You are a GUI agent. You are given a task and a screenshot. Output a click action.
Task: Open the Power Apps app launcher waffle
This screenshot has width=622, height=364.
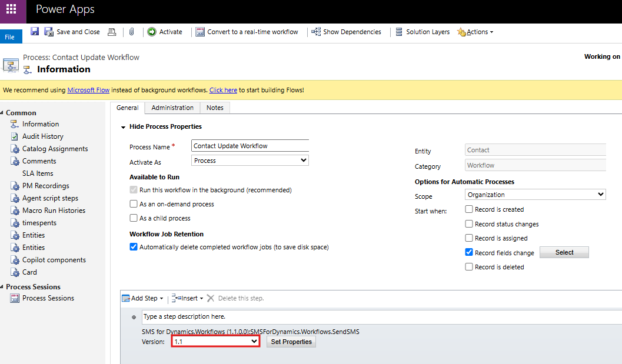point(12,10)
